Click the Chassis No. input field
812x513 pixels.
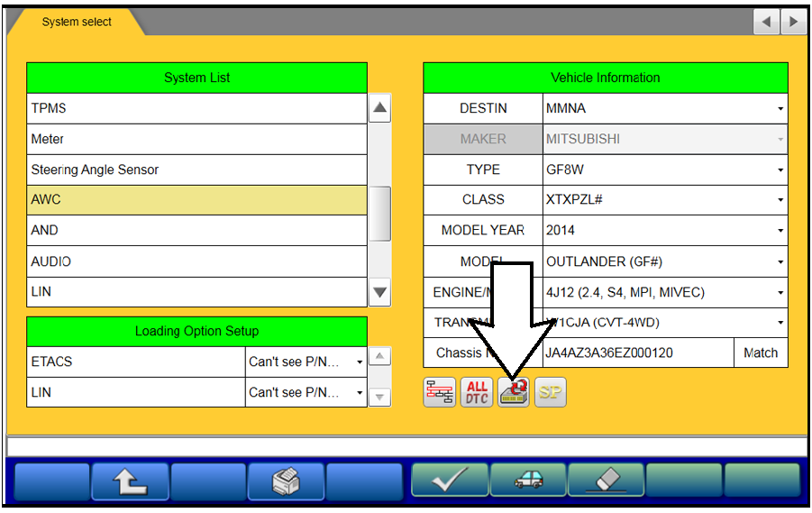click(x=637, y=353)
